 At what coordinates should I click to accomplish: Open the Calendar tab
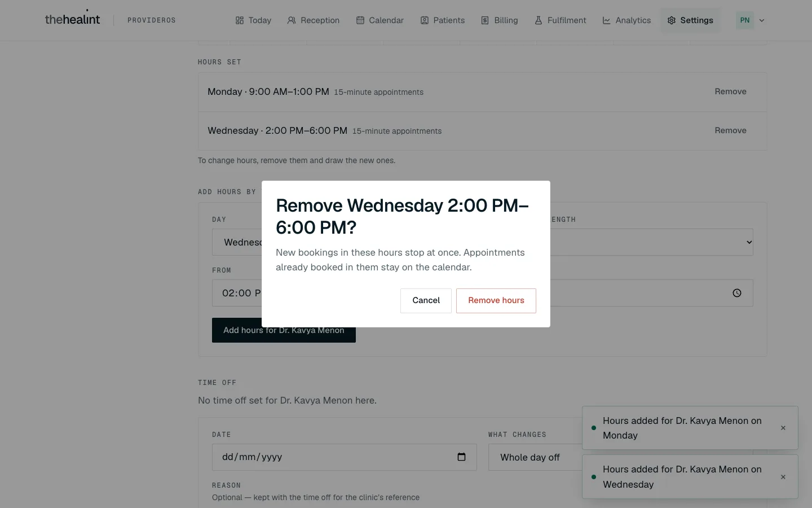pyautogui.click(x=379, y=20)
